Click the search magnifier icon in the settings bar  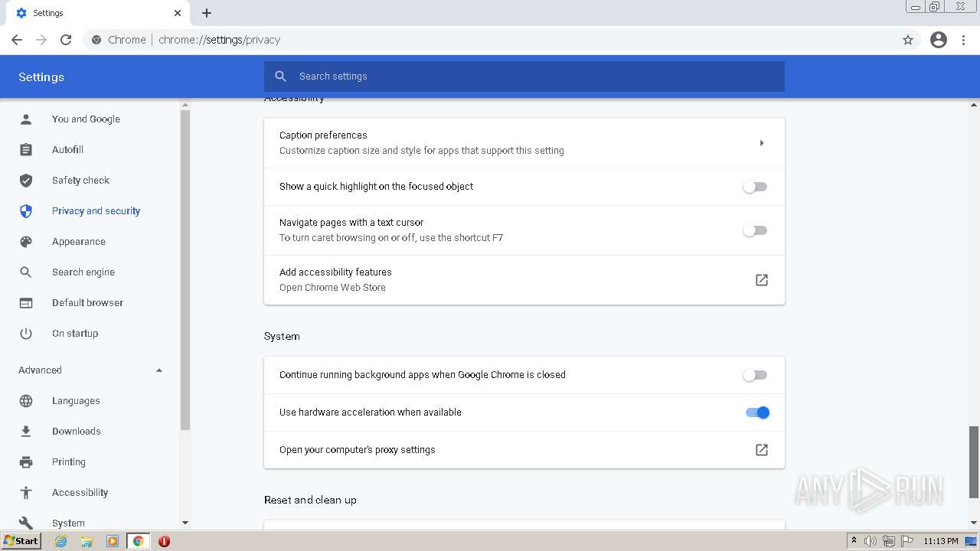[x=281, y=77]
